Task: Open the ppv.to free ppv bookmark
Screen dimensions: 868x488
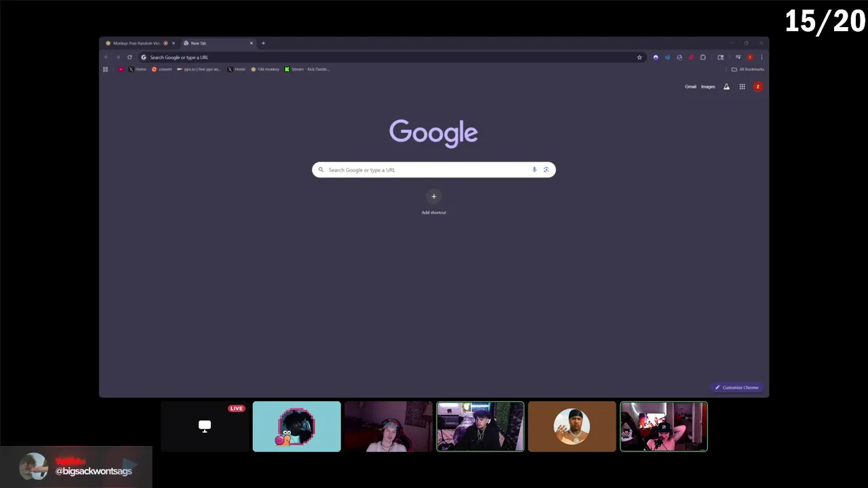Action: (x=199, y=69)
